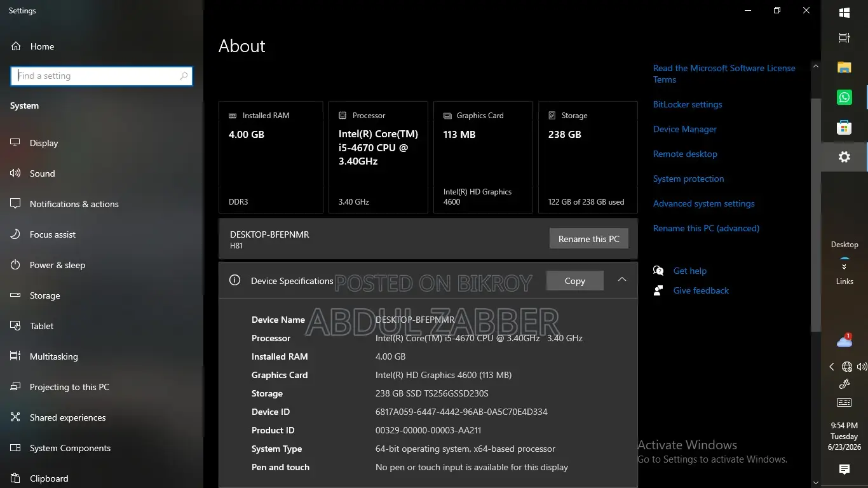868x488 pixels.
Task: Click the Clipboard sidebar icon
Action: click(x=16, y=478)
